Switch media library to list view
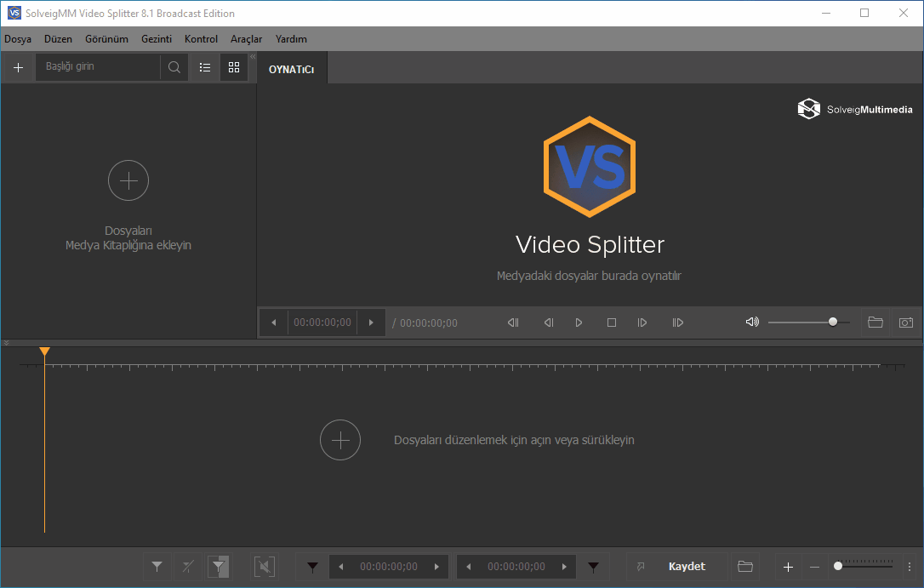Image resolution: width=924 pixels, height=588 pixels. 205,67
